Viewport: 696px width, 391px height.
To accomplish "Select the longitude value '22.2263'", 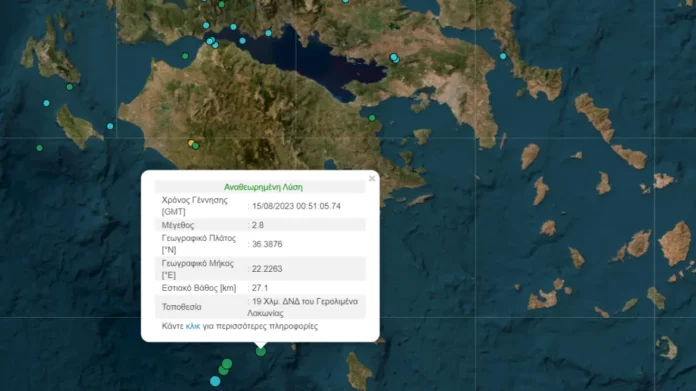I will tap(267, 269).
